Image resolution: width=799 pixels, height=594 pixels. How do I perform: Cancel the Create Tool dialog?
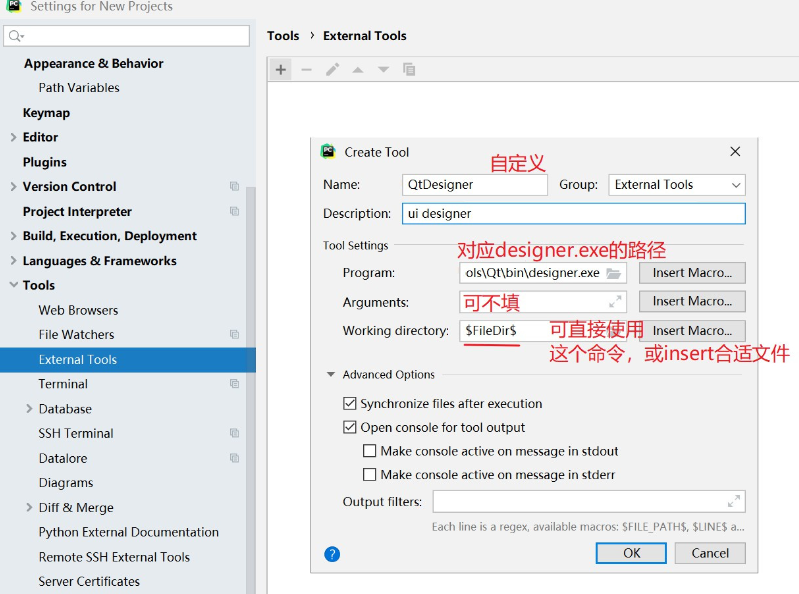coord(710,553)
